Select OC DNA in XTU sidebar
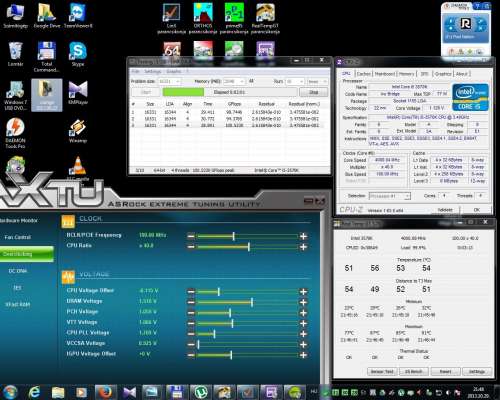This screenshot has height=400, width=500. [x=17, y=271]
